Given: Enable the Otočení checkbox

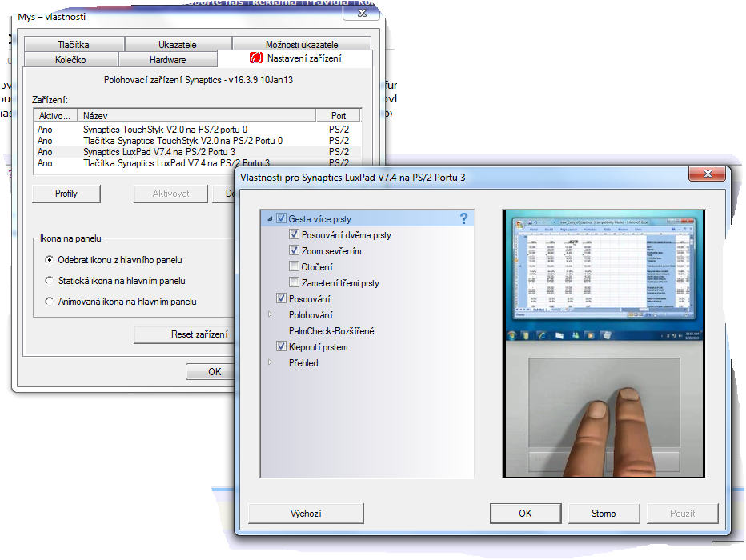Looking at the screenshot, I should click(x=294, y=266).
